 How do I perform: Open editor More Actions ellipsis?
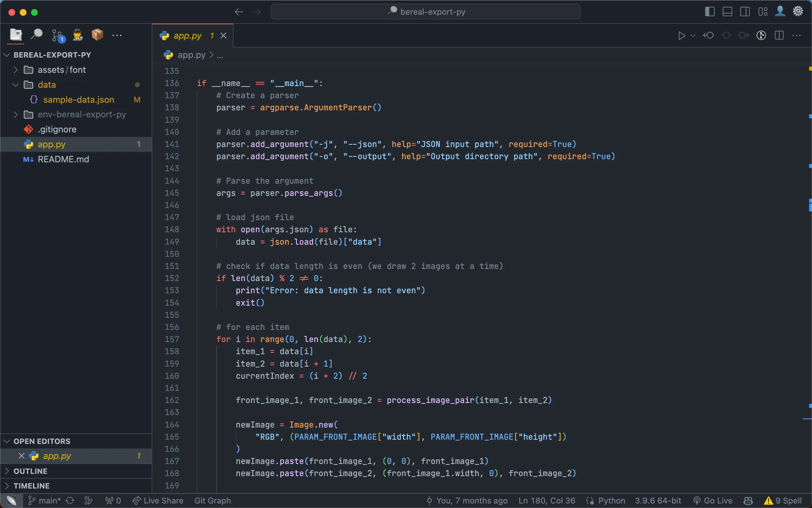[x=796, y=35]
